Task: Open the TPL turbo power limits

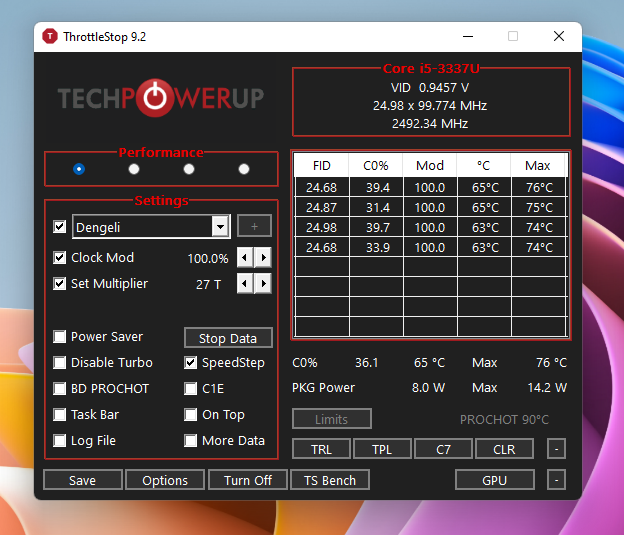Action: click(x=382, y=449)
